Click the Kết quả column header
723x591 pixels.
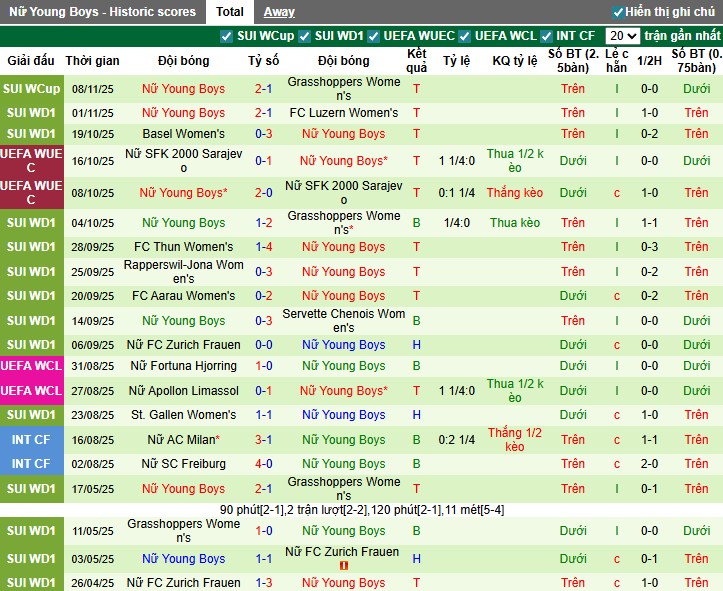pyautogui.click(x=416, y=60)
